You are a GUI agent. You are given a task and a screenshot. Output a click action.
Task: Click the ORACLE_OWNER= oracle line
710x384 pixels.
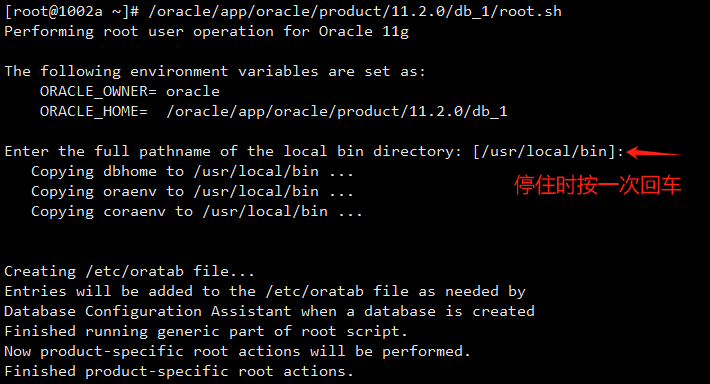[130, 91]
